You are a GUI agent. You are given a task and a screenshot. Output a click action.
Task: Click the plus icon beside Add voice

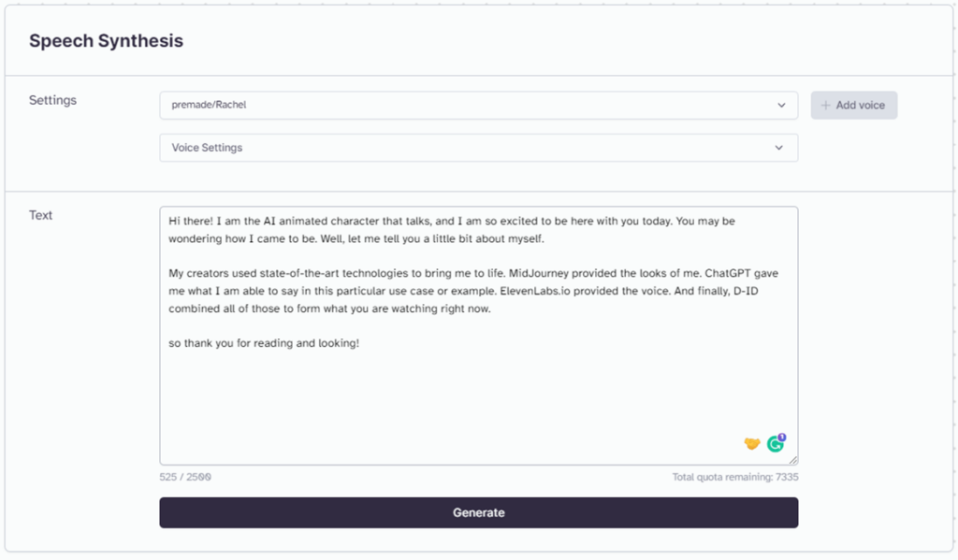825,105
